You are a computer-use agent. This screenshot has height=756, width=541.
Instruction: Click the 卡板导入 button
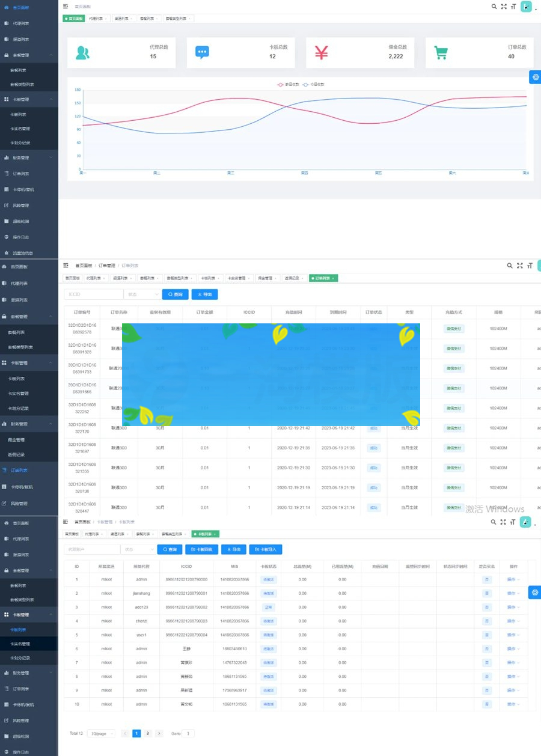[x=266, y=549]
